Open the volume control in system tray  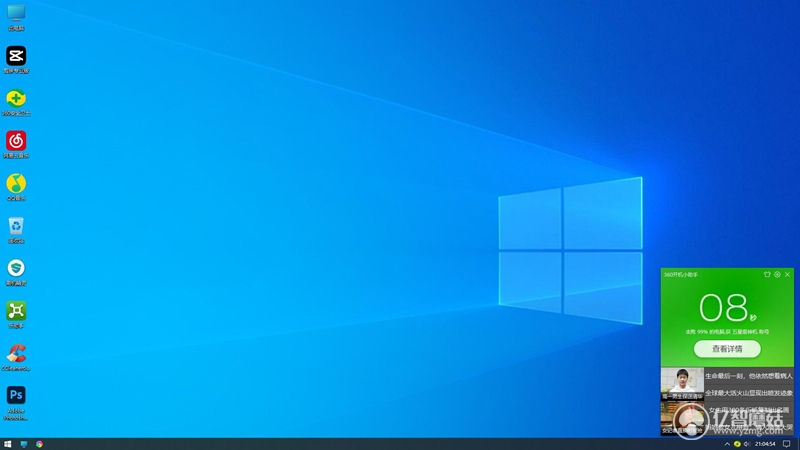click(747, 444)
